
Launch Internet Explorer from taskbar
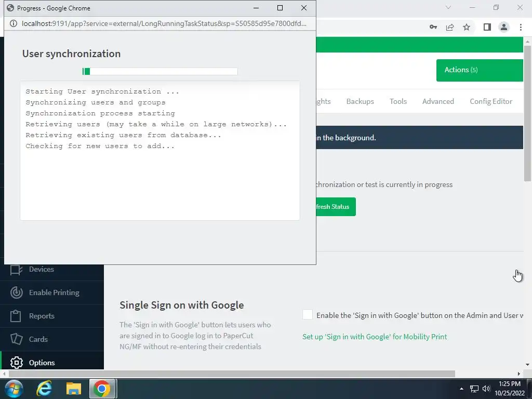pos(44,389)
